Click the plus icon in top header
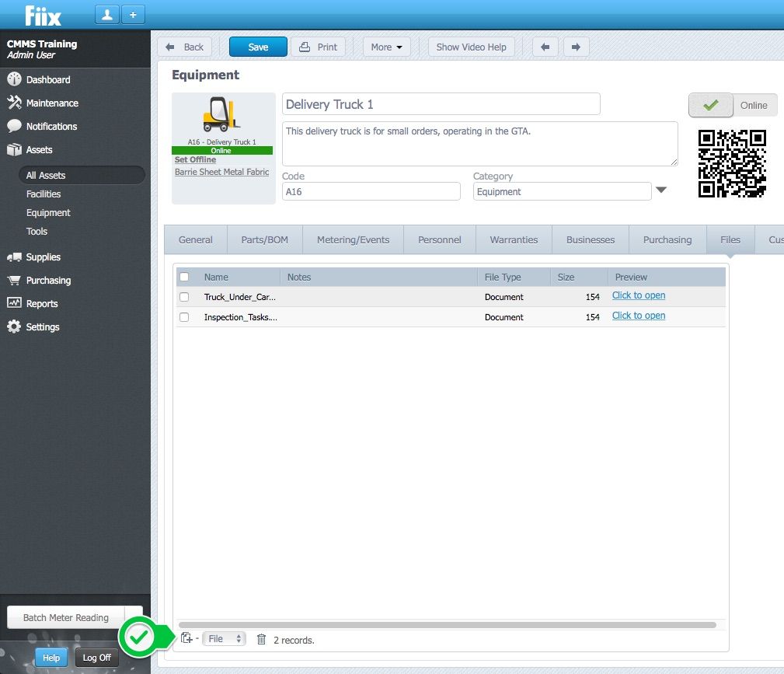784x674 pixels. [x=133, y=15]
